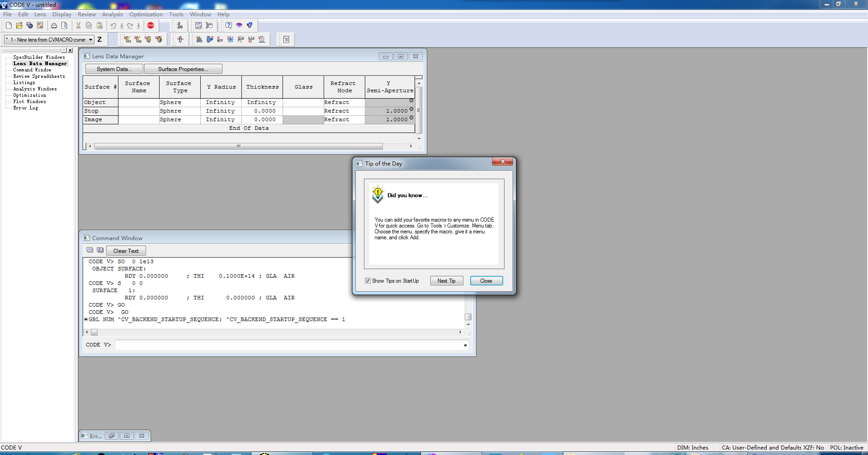Open the Tools menu

coord(176,14)
